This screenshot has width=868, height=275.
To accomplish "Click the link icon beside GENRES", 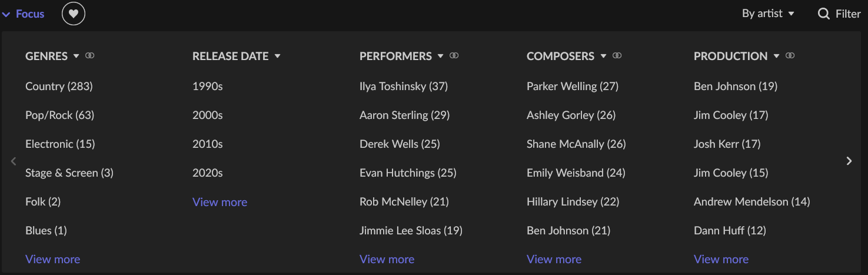I will click(x=90, y=56).
